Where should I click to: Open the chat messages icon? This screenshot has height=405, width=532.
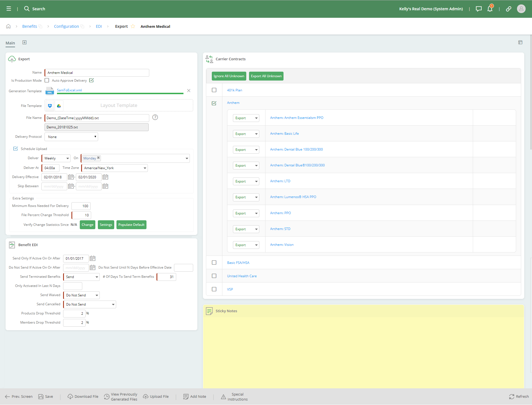tap(479, 9)
